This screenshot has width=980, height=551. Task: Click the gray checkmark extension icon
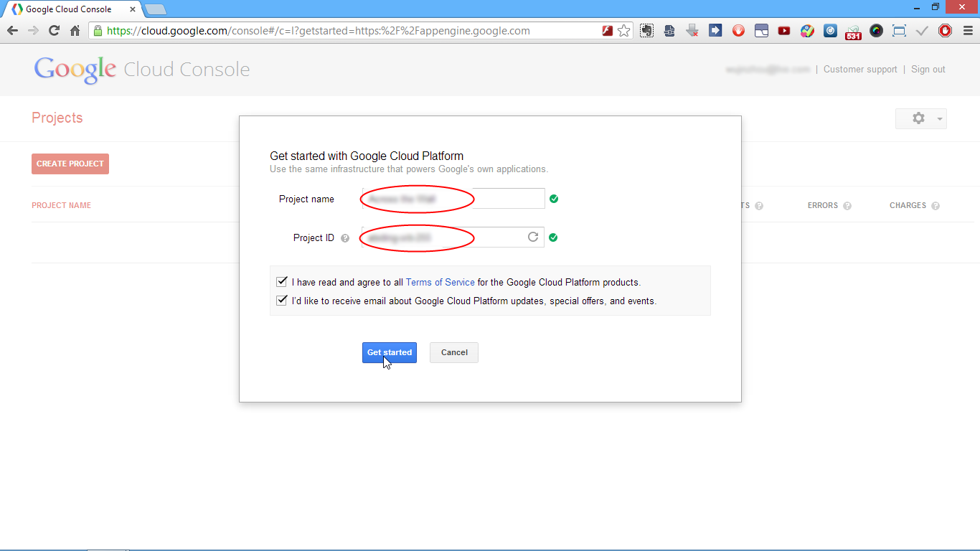922,31
